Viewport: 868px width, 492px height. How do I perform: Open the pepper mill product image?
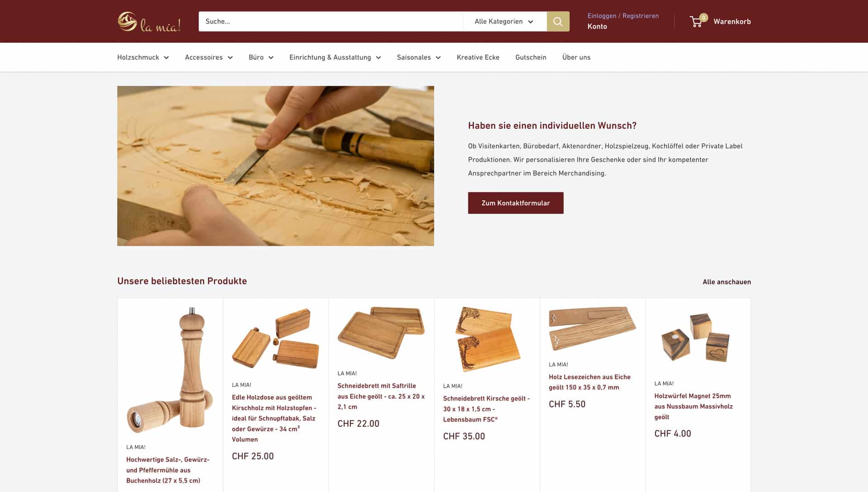(x=170, y=370)
